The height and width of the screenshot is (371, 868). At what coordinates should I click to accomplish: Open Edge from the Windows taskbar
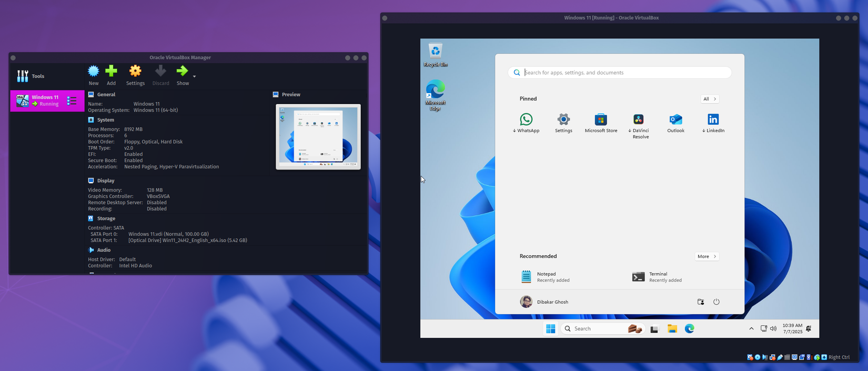(x=690, y=329)
